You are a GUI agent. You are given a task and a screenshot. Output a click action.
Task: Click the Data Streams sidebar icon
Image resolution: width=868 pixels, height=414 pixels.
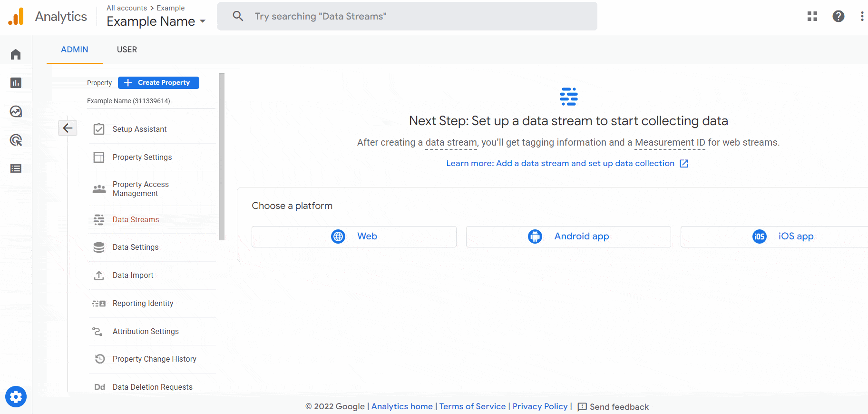[x=99, y=219]
